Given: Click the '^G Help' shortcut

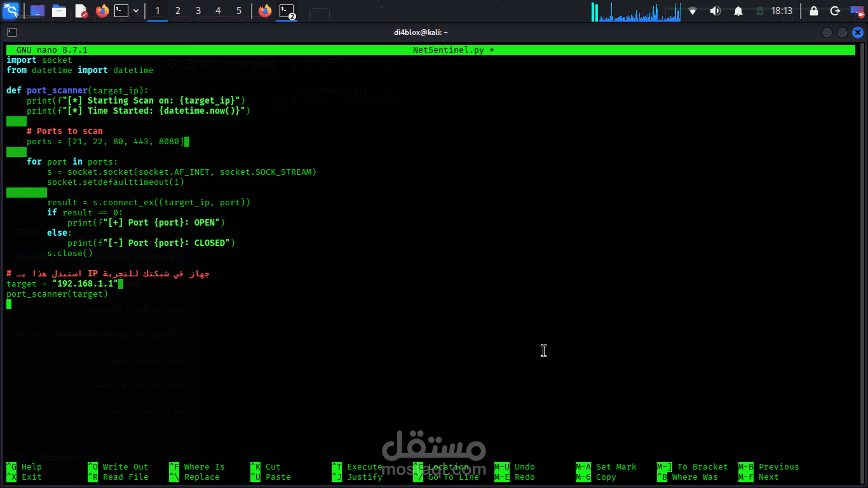Looking at the screenshot, I should pyautogui.click(x=24, y=466).
